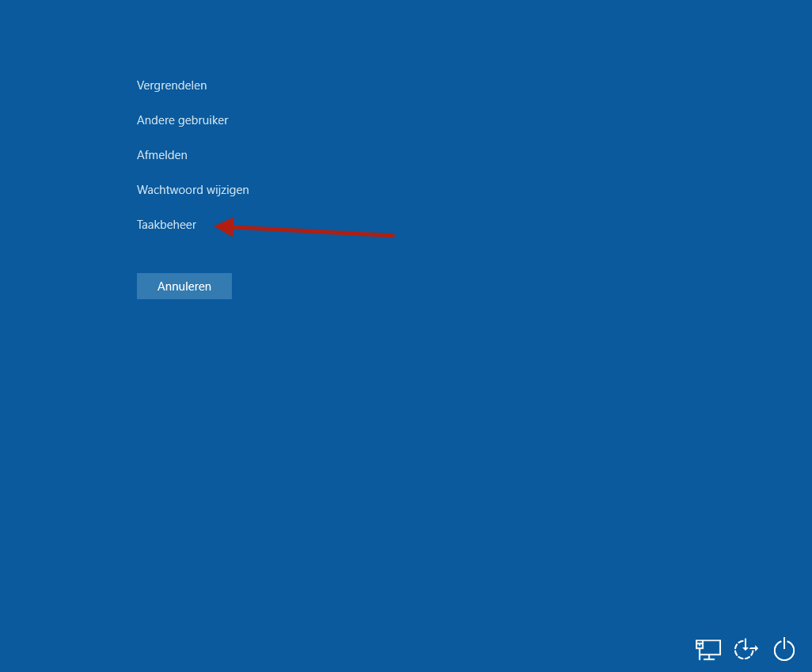
Task: Click Afmelden to sign out
Action: click(162, 155)
